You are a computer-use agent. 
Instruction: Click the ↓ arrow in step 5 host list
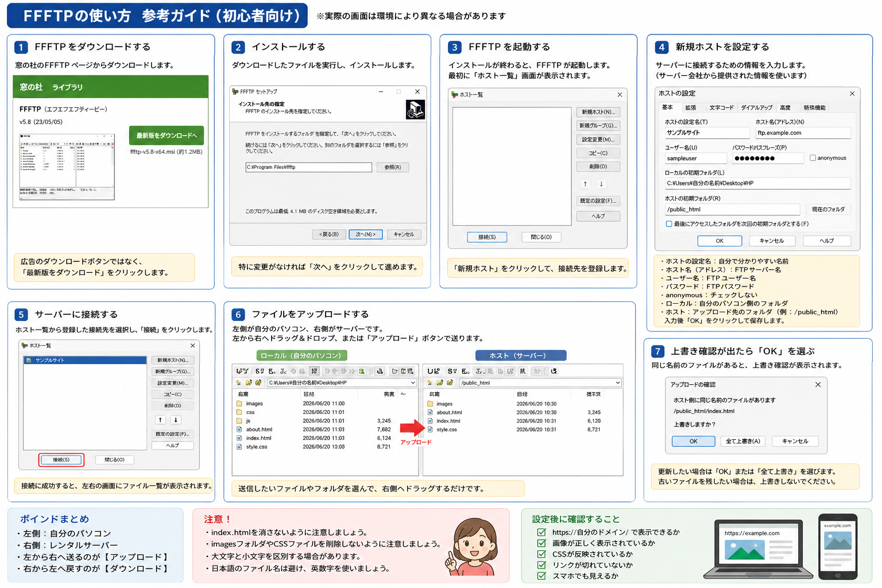(176, 420)
